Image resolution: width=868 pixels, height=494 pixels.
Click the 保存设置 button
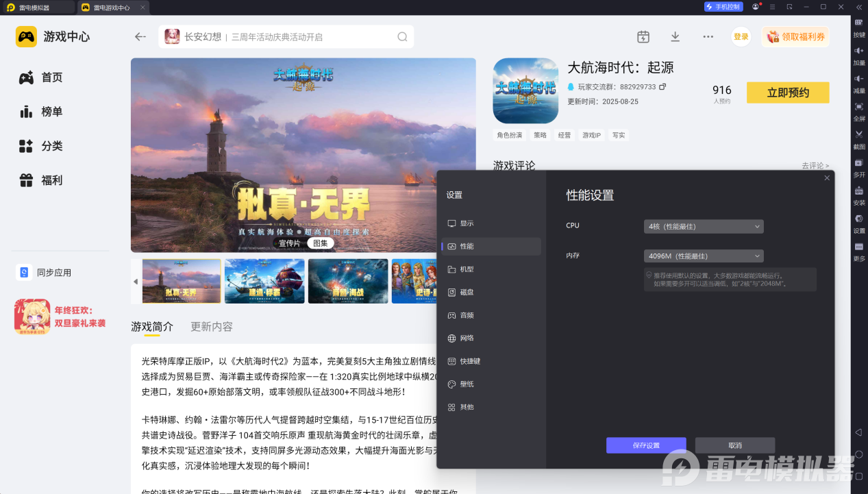point(645,445)
